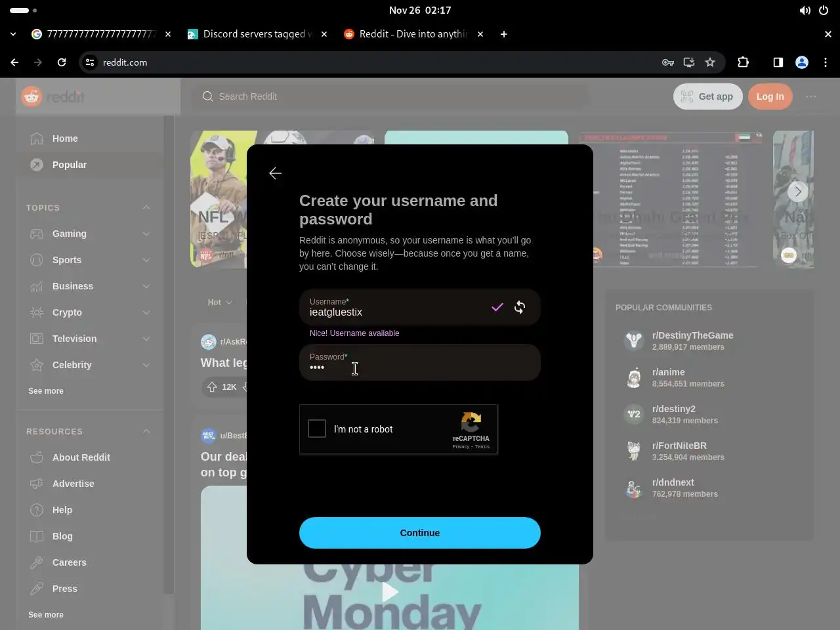
Task: Advance the carousel with the next arrow
Action: coord(798,192)
